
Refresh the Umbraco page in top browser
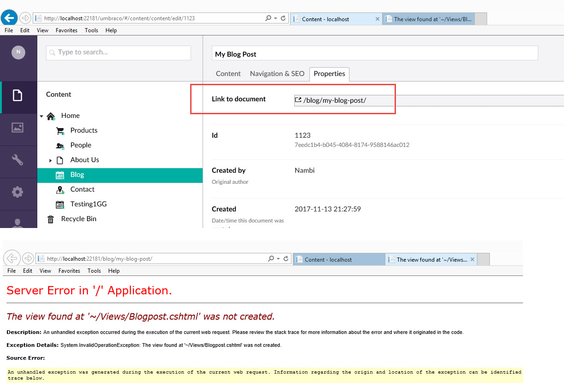point(283,18)
